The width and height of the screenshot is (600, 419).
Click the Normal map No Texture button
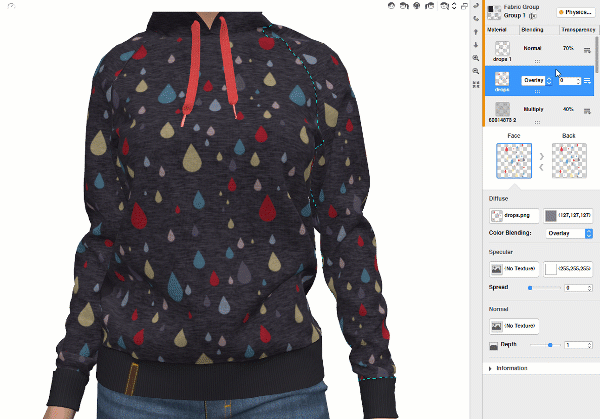[514, 326]
